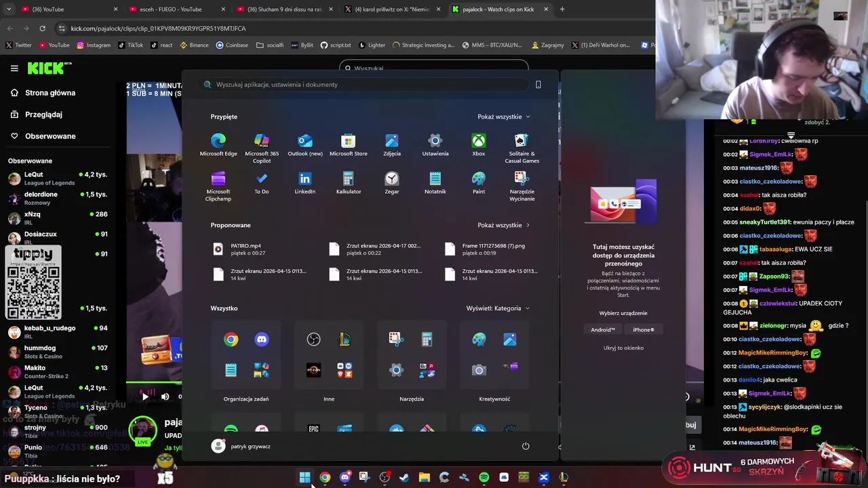Launch Microsoft Clipchamp
Screen dimensions: 868x488
pyautogui.click(x=218, y=186)
